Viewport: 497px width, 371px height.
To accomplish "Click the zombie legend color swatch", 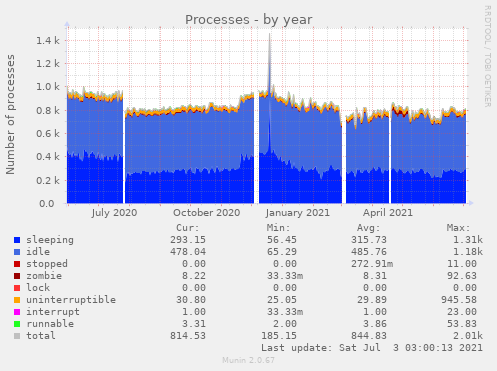I will (17, 276).
